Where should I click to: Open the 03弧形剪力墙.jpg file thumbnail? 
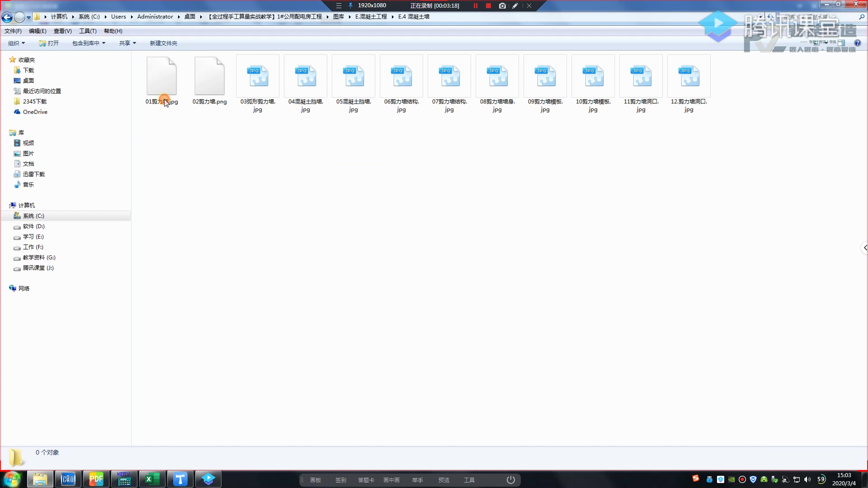258,76
